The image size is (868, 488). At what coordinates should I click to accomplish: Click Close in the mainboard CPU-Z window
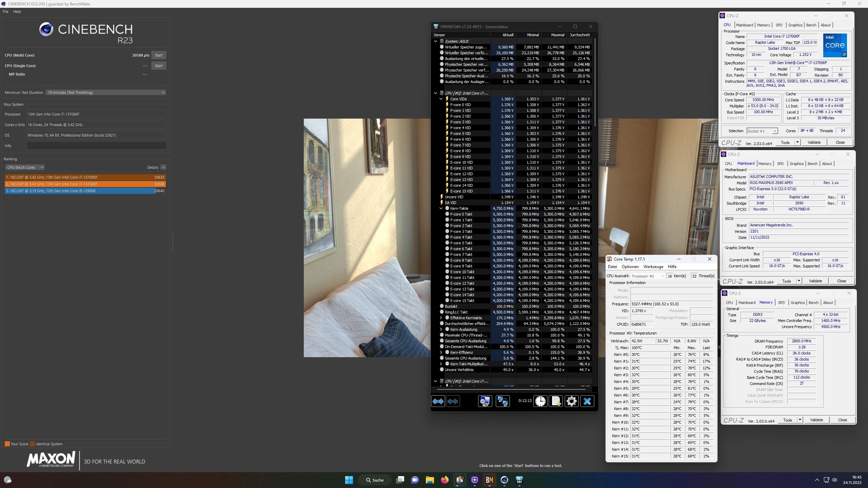pyautogui.click(x=841, y=281)
